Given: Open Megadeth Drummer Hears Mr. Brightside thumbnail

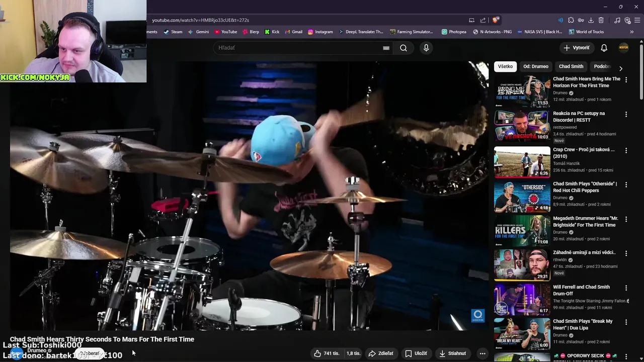Looking at the screenshot, I should click(522, 230).
